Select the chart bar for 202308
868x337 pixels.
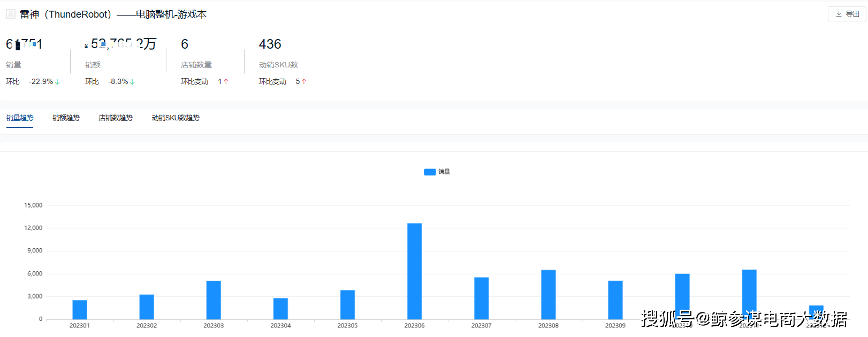pos(549,295)
